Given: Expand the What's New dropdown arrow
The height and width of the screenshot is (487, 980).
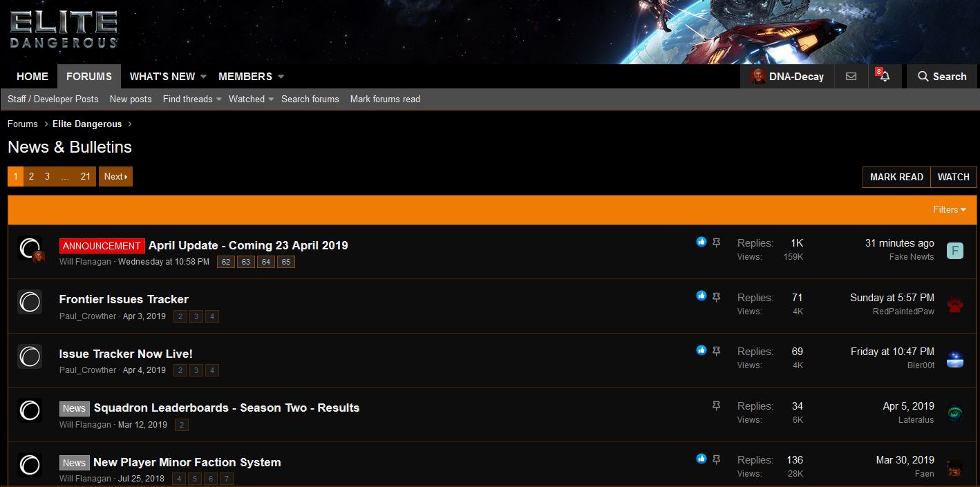Looking at the screenshot, I should [x=203, y=77].
